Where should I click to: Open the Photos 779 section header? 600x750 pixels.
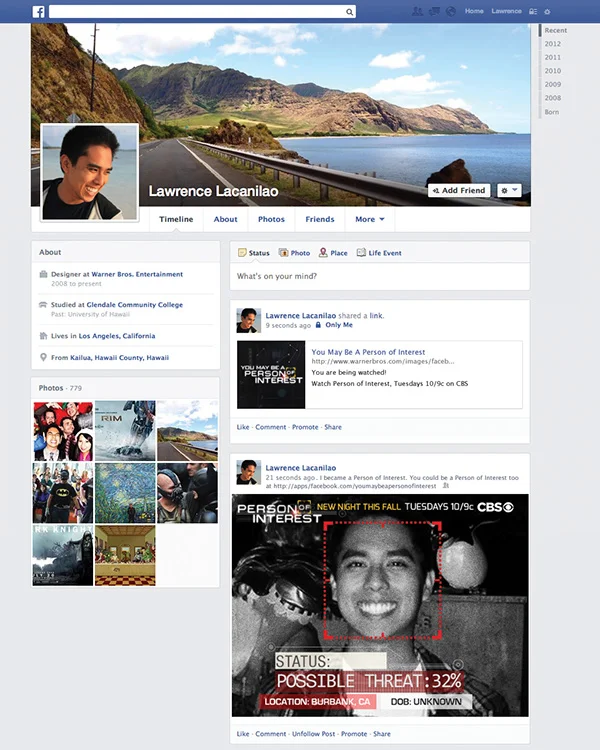tap(60, 388)
